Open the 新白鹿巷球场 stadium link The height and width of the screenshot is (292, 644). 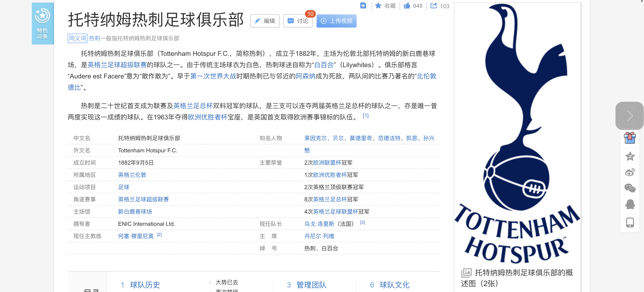pos(135,211)
